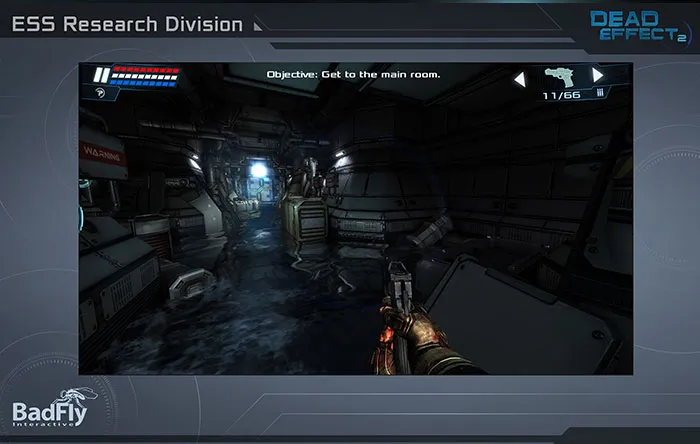The height and width of the screenshot is (444, 700).
Task: Click the blue energy bar
Action: pos(143,83)
